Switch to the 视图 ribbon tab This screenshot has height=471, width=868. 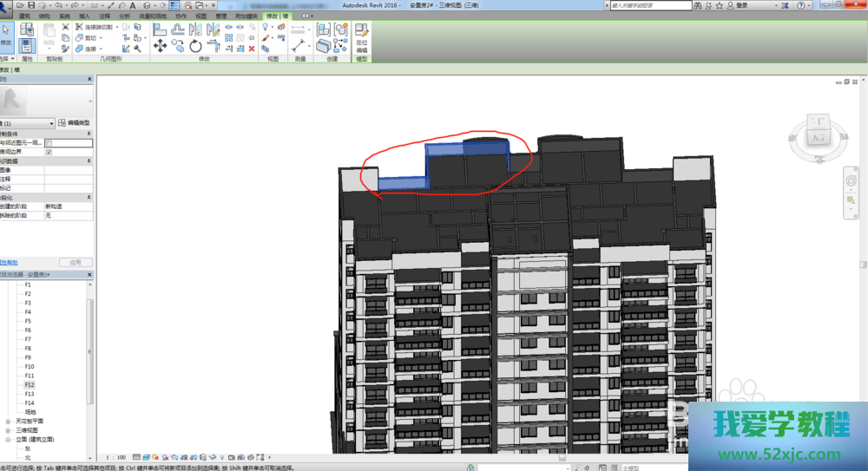click(x=201, y=16)
